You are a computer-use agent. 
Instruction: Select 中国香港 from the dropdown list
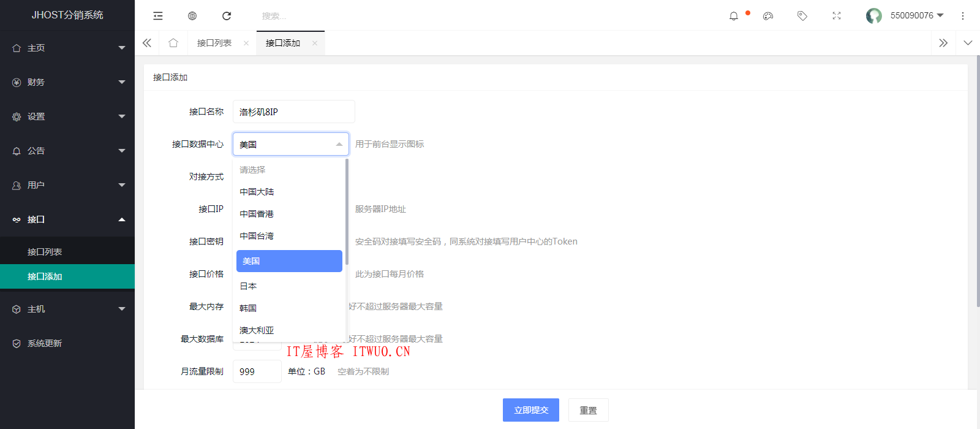289,214
